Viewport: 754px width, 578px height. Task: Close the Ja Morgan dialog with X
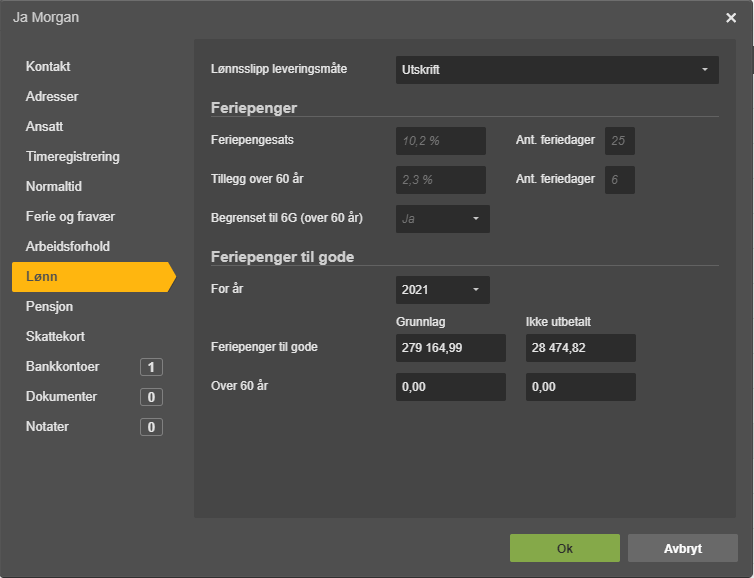731,18
